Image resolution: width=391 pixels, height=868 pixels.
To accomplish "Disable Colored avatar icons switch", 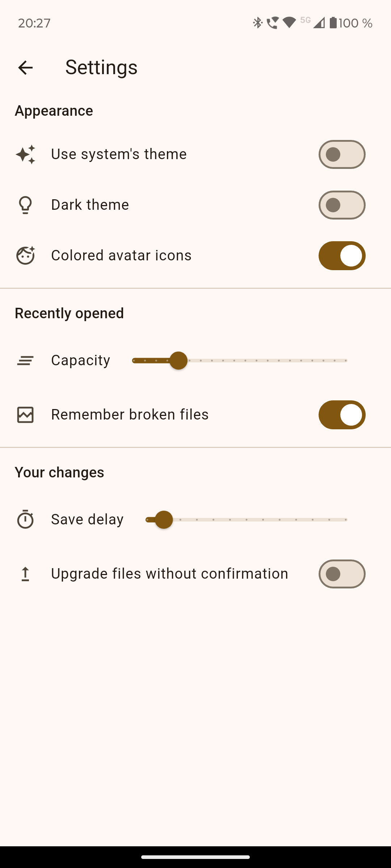I will (342, 256).
